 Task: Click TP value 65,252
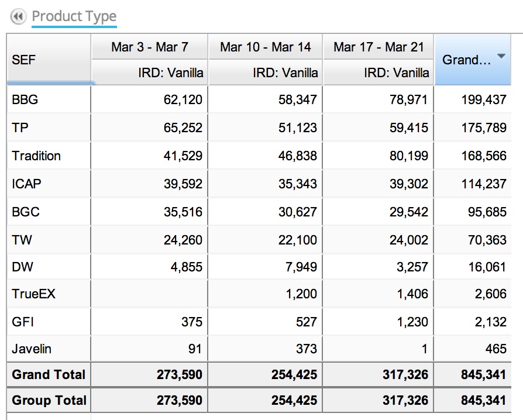point(183,128)
